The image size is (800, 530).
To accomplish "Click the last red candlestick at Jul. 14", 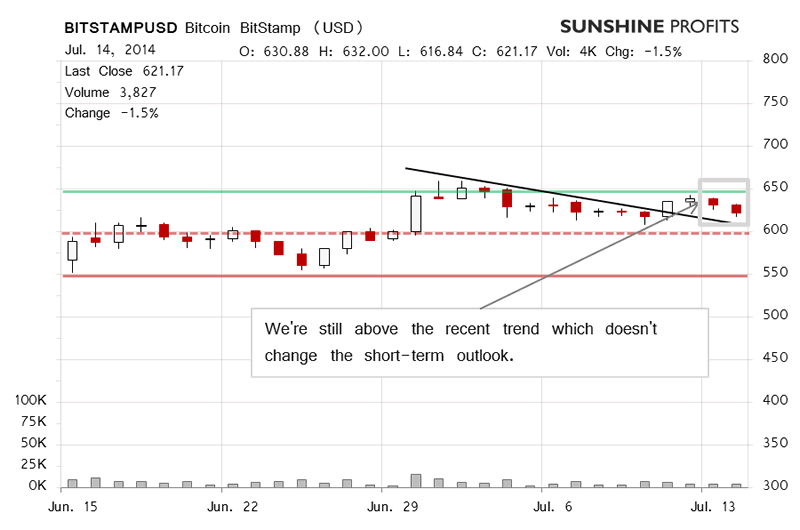I will (736, 209).
